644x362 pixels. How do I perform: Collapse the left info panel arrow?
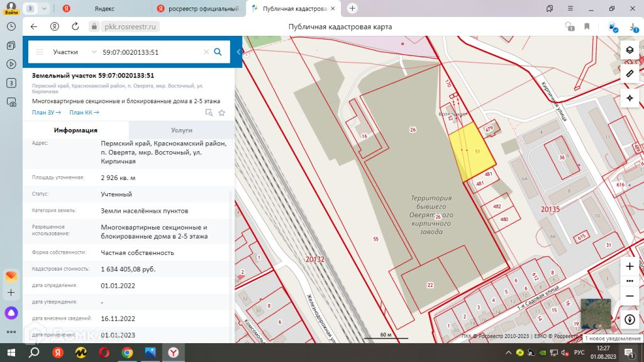click(x=239, y=52)
